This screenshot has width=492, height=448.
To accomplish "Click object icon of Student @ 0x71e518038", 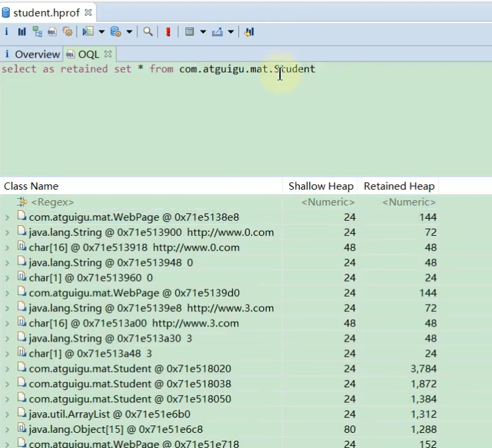I will pyautogui.click(x=22, y=383).
